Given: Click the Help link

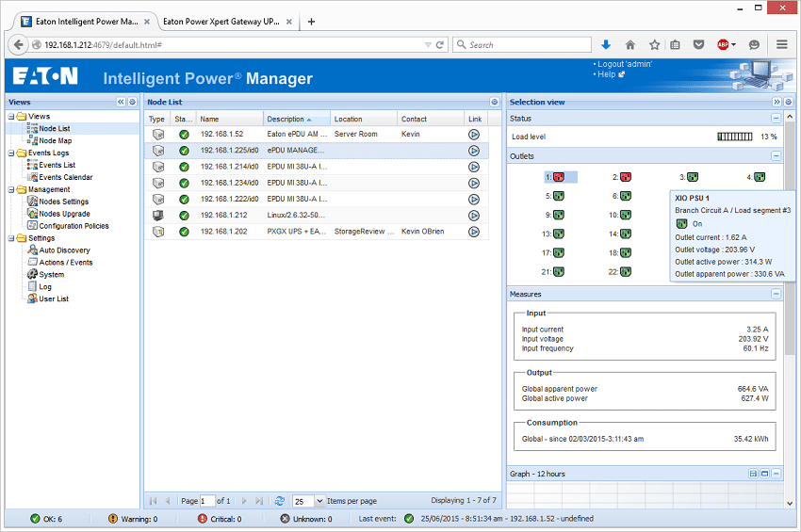Looking at the screenshot, I should coord(606,74).
